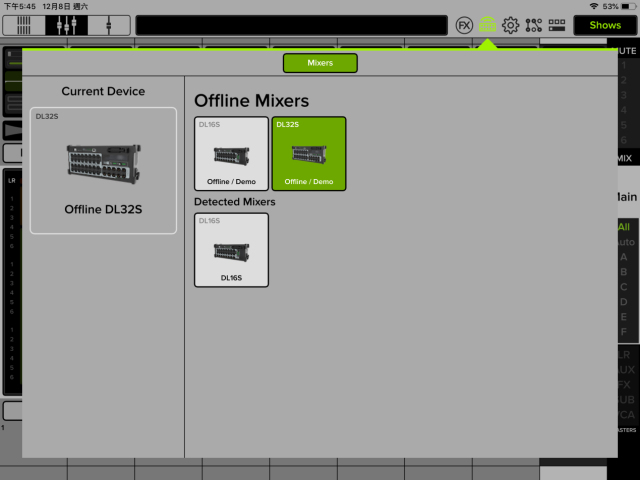
Task: Tap the Current Device Offline DL32S card
Action: (103, 170)
